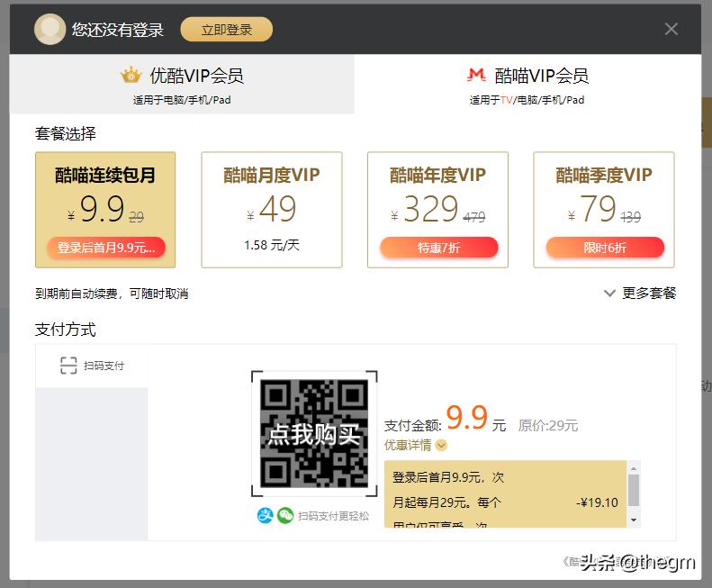
Task: Click the discount details scrollbar thumb
Action: pos(634,491)
